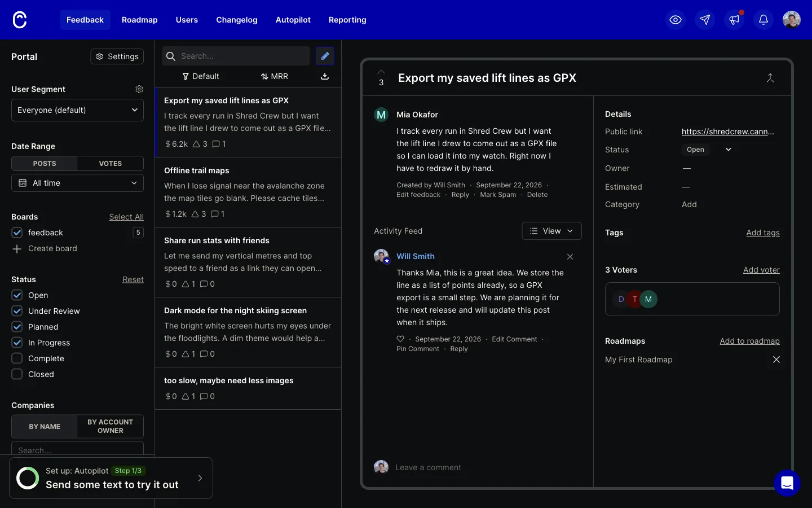
Task: Uncheck Under Review status checkbox
Action: tap(17, 311)
